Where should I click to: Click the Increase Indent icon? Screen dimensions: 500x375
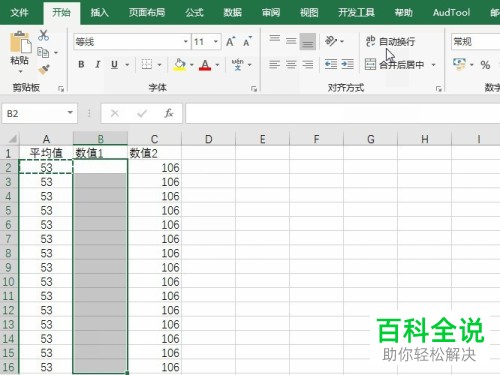(347, 64)
